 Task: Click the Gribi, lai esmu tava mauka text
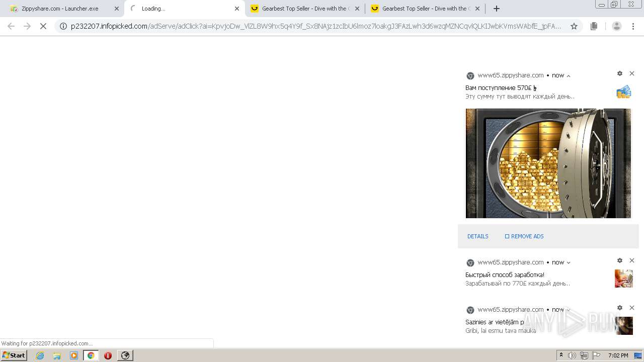[501, 331]
